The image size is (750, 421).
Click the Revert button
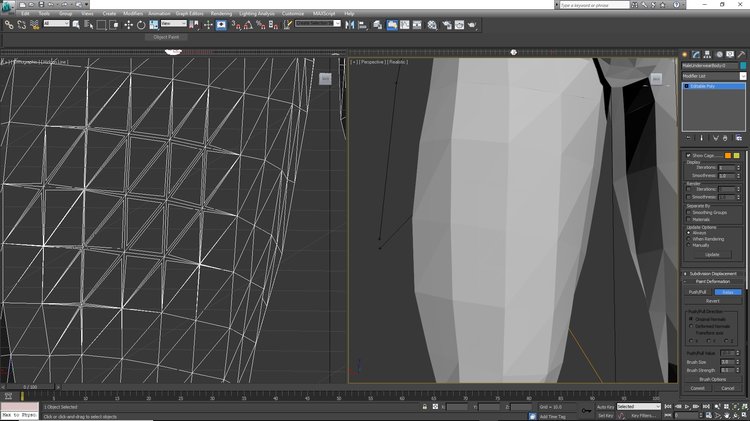(713, 301)
